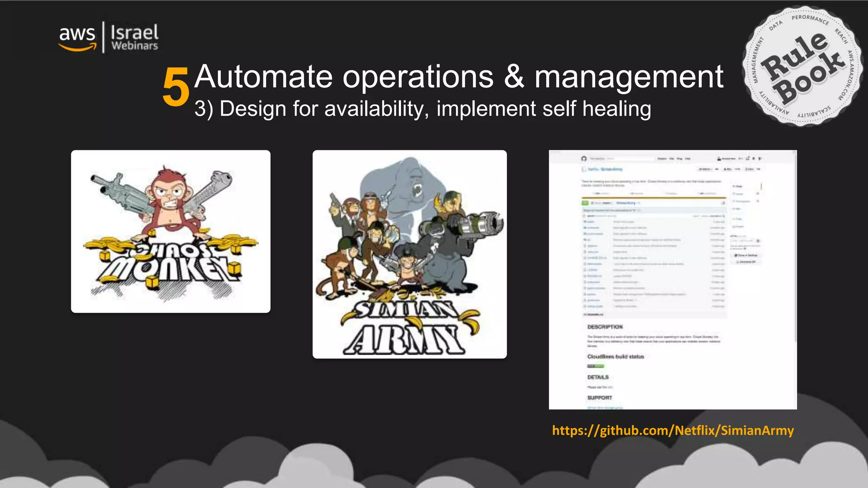Open the Netflix/SimianArmy repository title link
The height and width of the screenshot is (488, 868).
(x=605, y=169)
